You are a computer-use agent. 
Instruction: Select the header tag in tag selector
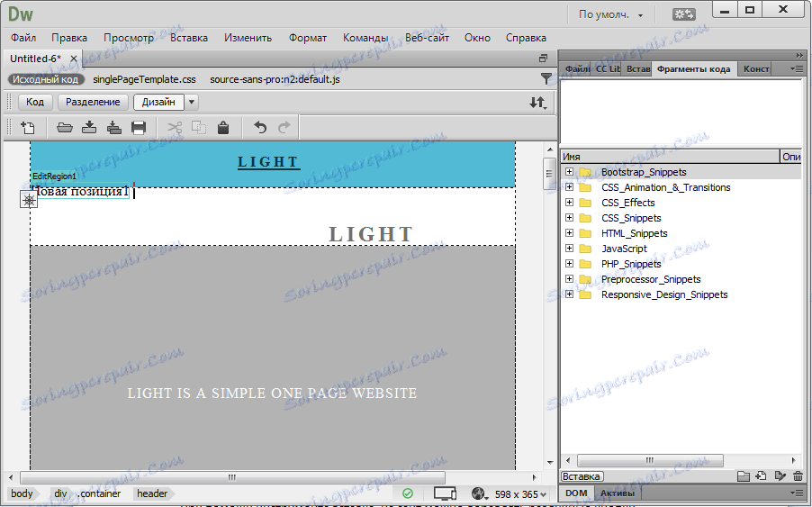[152, 494]
